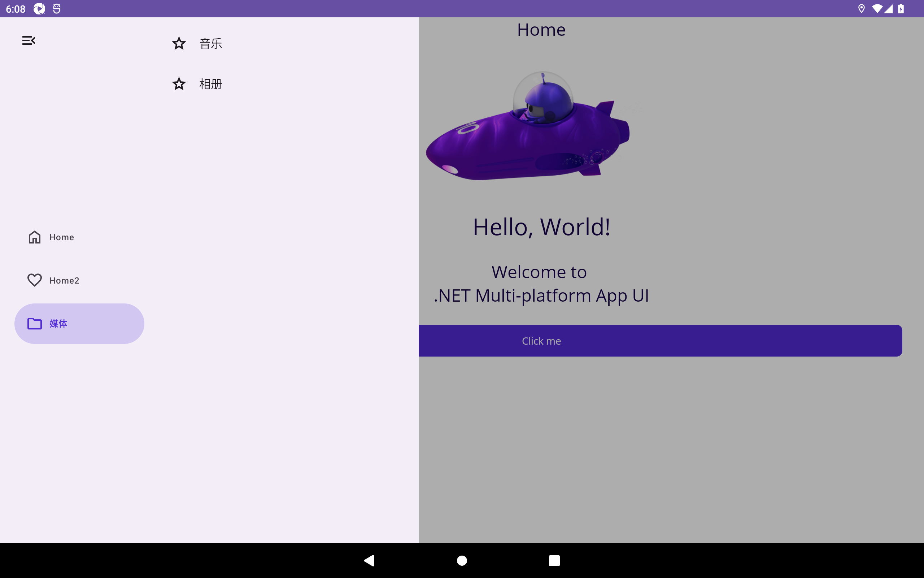This screenshot has height=578, width=924.
Task: Click the Wi-Fi icon in status bar
Action: [x=877, y=8]
